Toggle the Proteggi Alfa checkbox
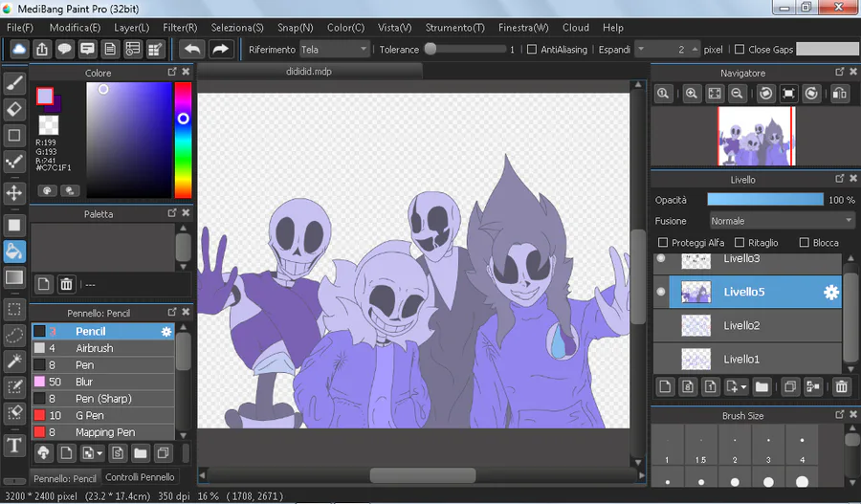 click(x=663, y=242)
